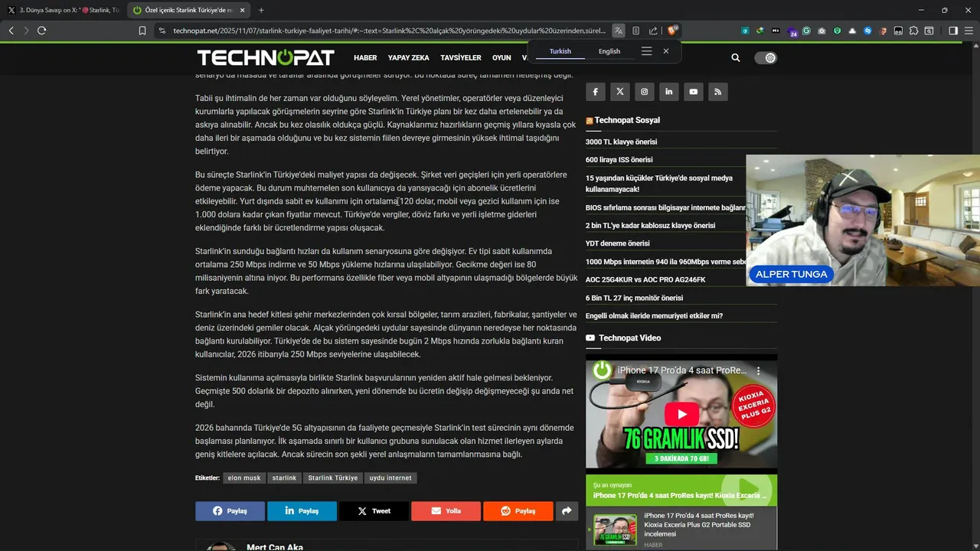This screenshot has width=980, height=551.
Task: Open the TAVSİYELER menu
Action: pos(461,58)
